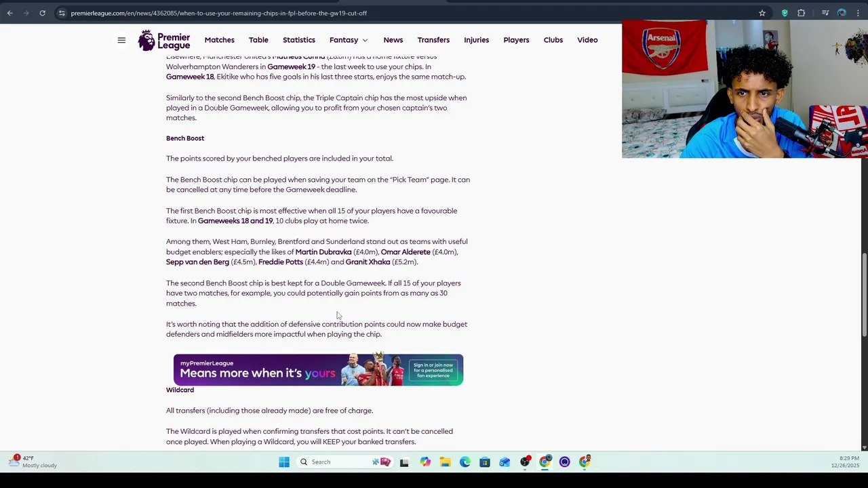
Task: Open Chrome three-dot menu
Action: coord(858,13)
